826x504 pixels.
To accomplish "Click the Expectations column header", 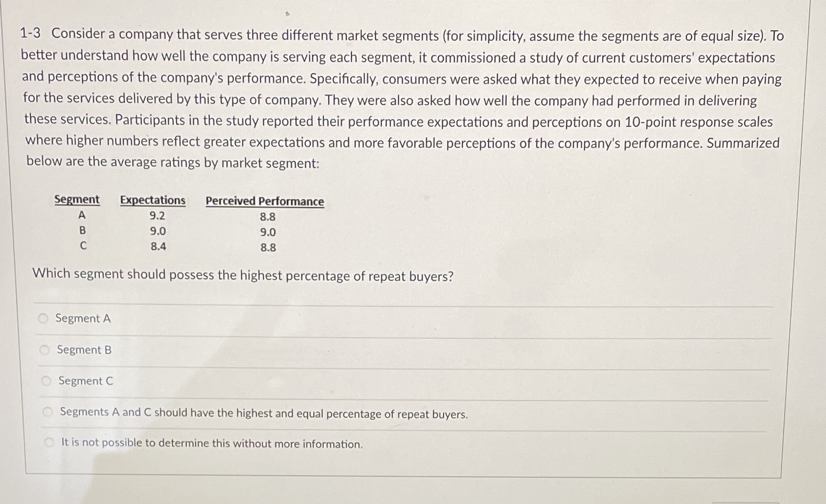I will [x=152, y=200].
